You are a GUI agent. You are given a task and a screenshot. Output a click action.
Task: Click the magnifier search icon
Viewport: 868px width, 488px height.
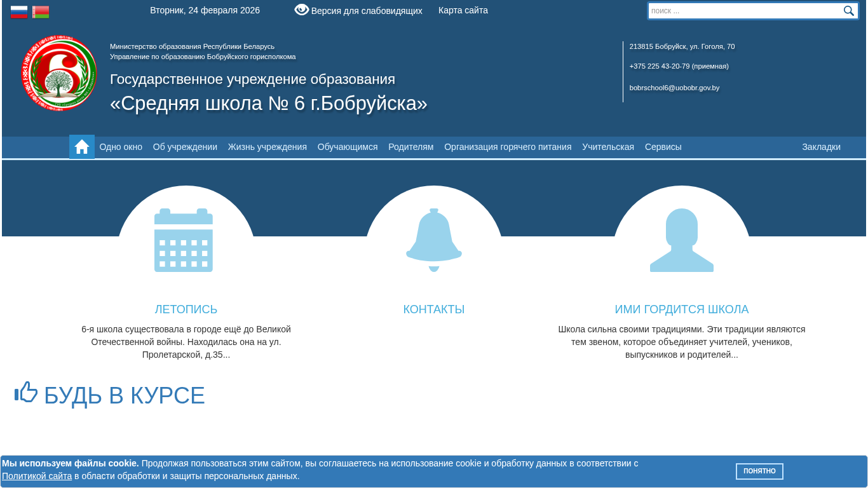click(x=848, y=11)
